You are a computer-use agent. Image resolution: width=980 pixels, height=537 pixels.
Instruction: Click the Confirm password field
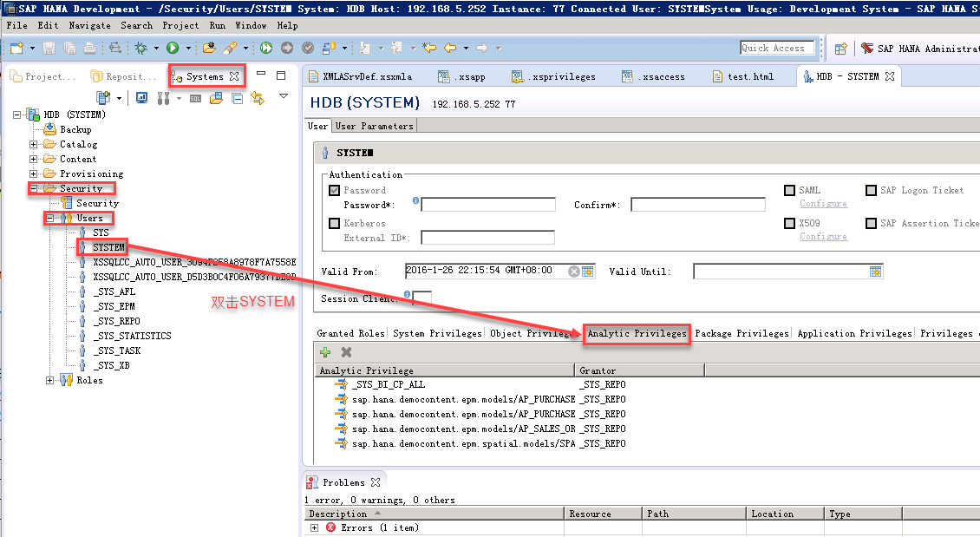point(698,205)
